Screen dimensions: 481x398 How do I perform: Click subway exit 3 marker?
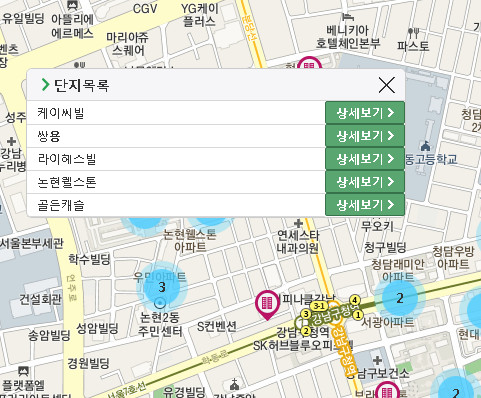[306, 314]
